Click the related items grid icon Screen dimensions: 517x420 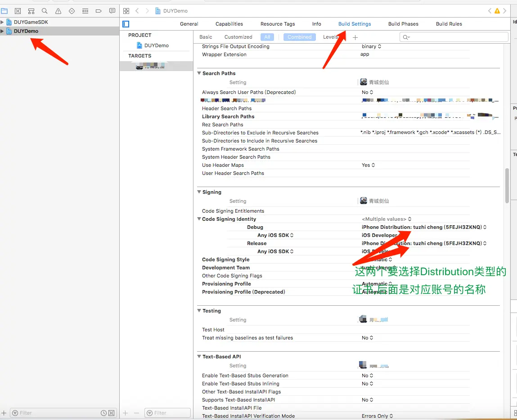[x=126, y=11]
